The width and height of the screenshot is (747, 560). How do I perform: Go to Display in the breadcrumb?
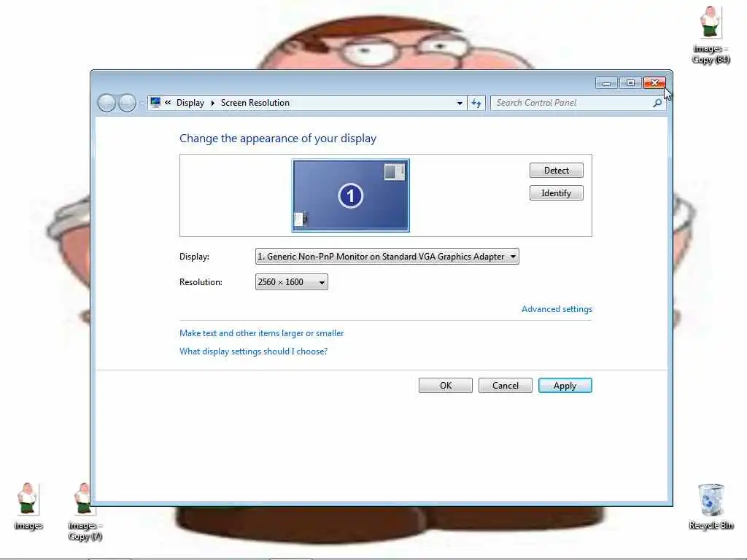click(x=190, y=103)
